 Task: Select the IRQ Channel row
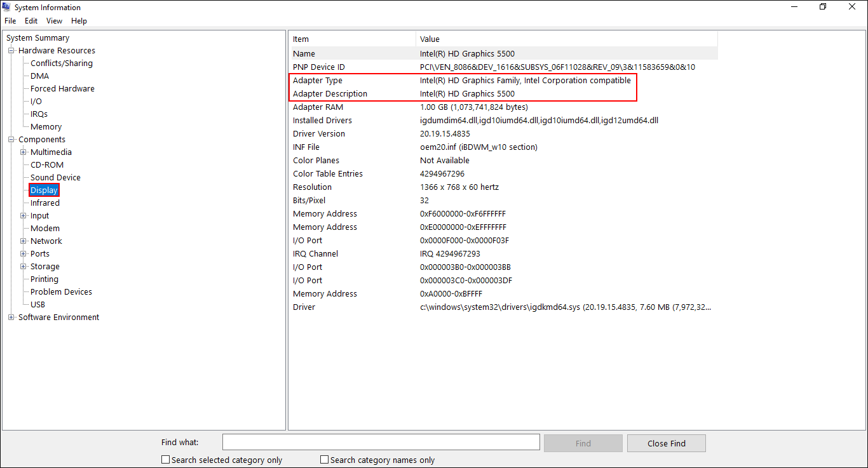tap(504, 254)
